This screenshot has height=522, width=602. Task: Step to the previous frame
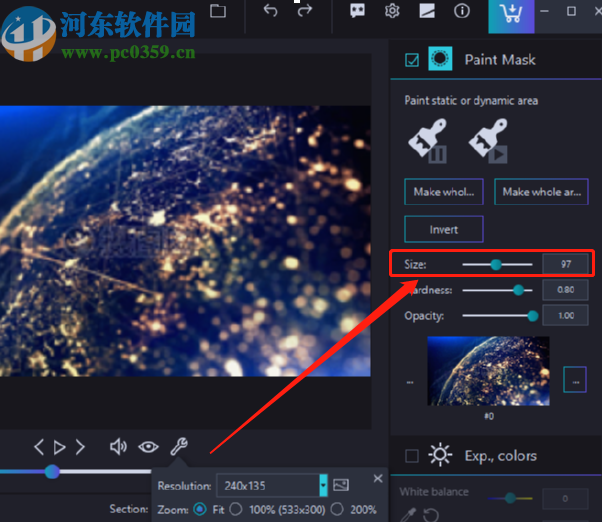tap(39, 447)
